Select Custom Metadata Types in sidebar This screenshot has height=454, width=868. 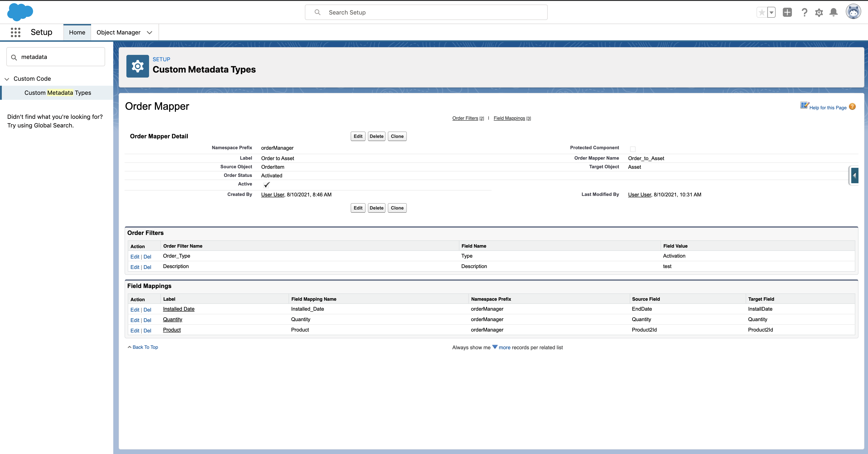[x=58, y=93]
